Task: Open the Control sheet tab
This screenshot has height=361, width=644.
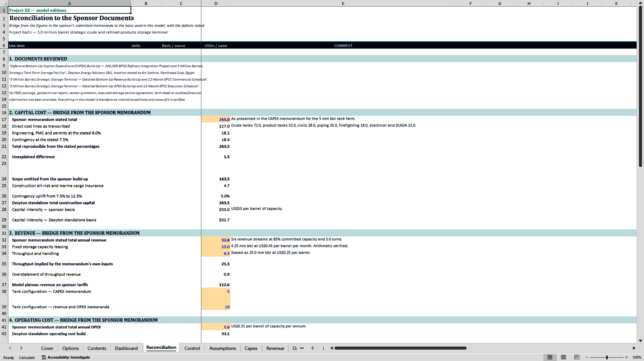Action: (192, 348)
